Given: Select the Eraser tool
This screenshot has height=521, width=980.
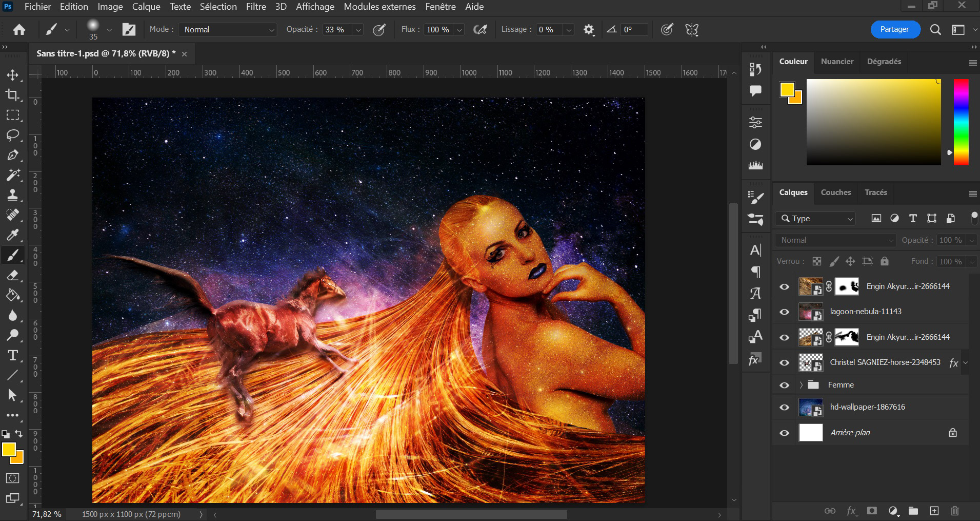Looking at the screenshot, I should (13, 276).
